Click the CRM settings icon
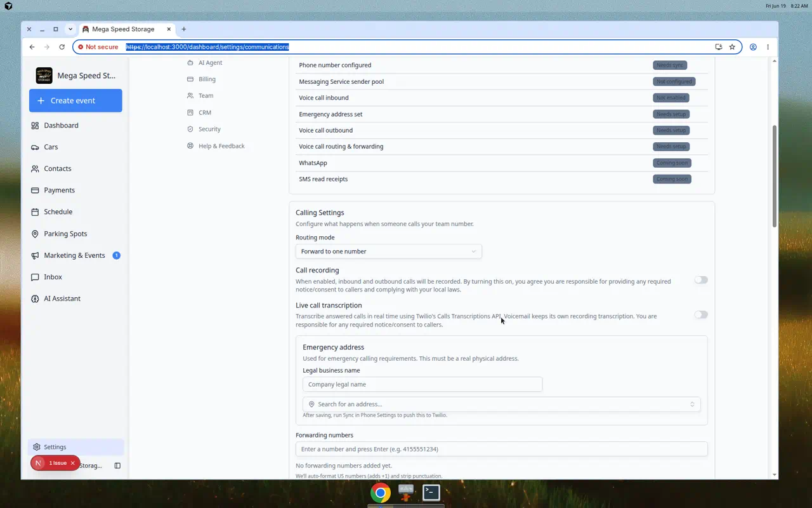The width and height of the screenshot is (812, 508). 190,112
